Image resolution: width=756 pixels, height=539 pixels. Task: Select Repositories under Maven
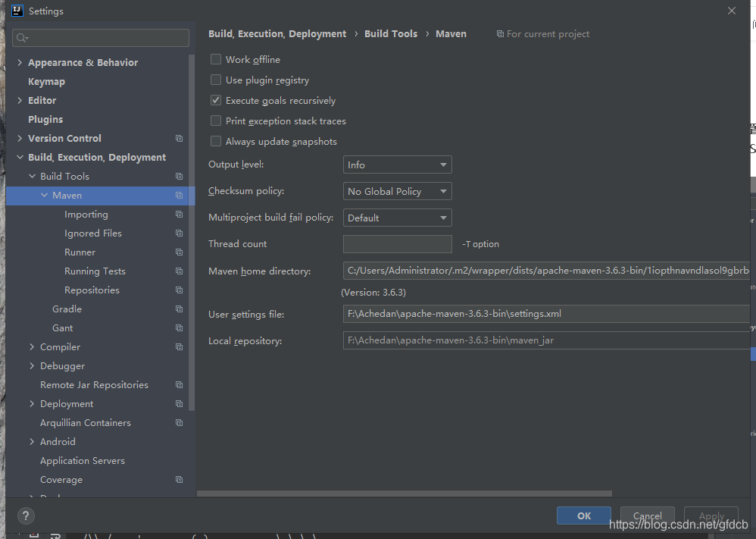92,290
